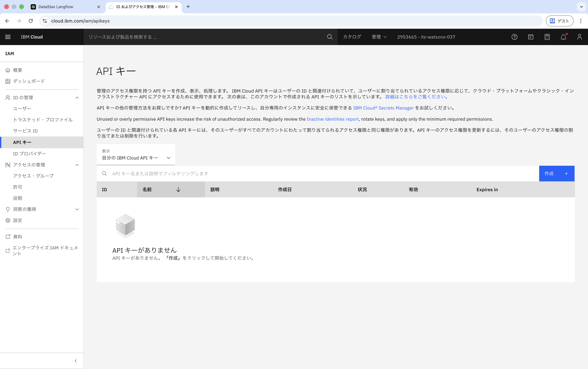Click the search magnifier icon in top bar
The image size is (588, 369).
pos(329,37)
